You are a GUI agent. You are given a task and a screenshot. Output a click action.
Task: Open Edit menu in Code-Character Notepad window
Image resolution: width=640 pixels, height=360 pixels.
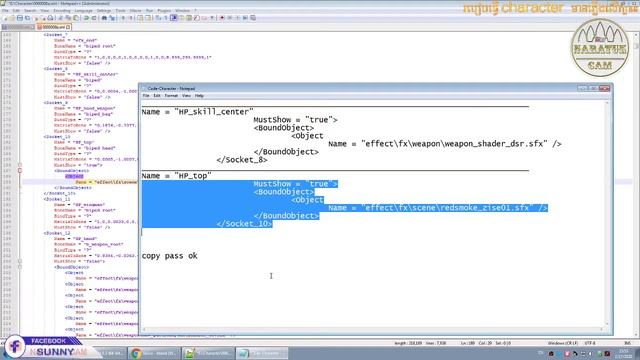pyautogui.click(x=157, y=96)
